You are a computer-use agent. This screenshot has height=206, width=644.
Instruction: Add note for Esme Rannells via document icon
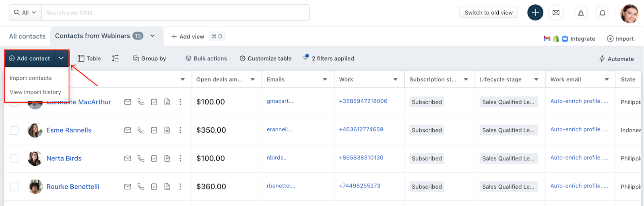click(167, 130)
